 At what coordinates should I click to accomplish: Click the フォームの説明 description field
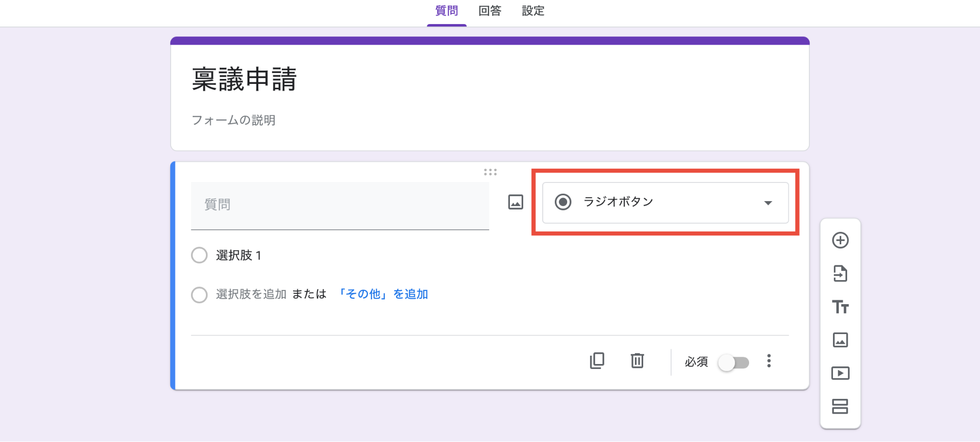pos(233,120)
